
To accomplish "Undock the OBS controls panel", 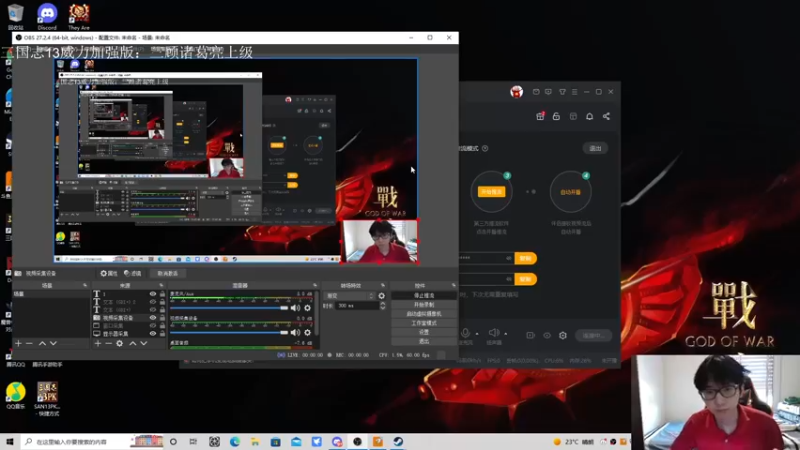I will click(453, 285).
